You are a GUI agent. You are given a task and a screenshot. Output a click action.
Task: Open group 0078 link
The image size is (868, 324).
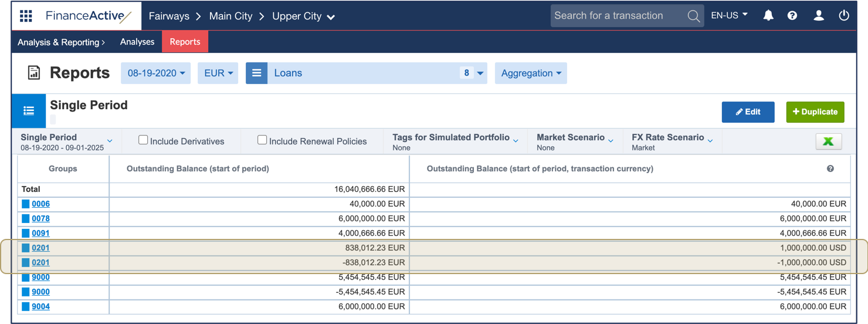point(40,218)
